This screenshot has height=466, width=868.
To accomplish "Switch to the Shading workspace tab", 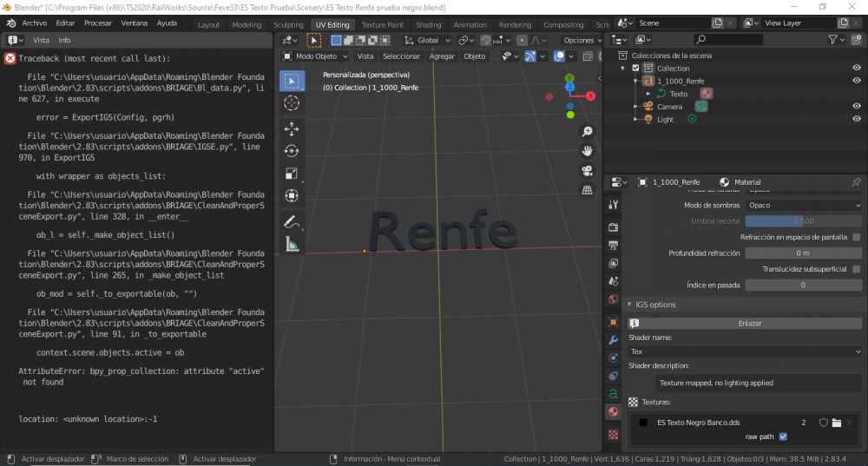I will pos(429,25).
